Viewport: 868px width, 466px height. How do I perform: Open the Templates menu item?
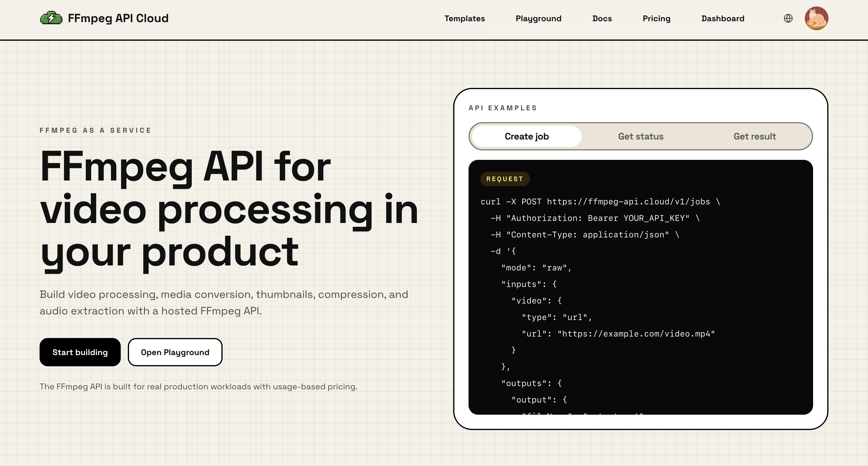click(x=464, y=19)
